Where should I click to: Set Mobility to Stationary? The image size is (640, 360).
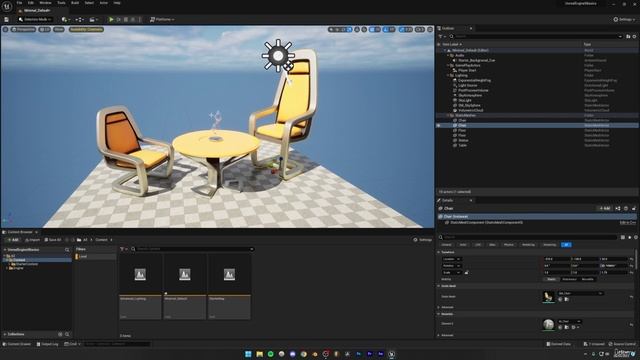coord(569,279)
